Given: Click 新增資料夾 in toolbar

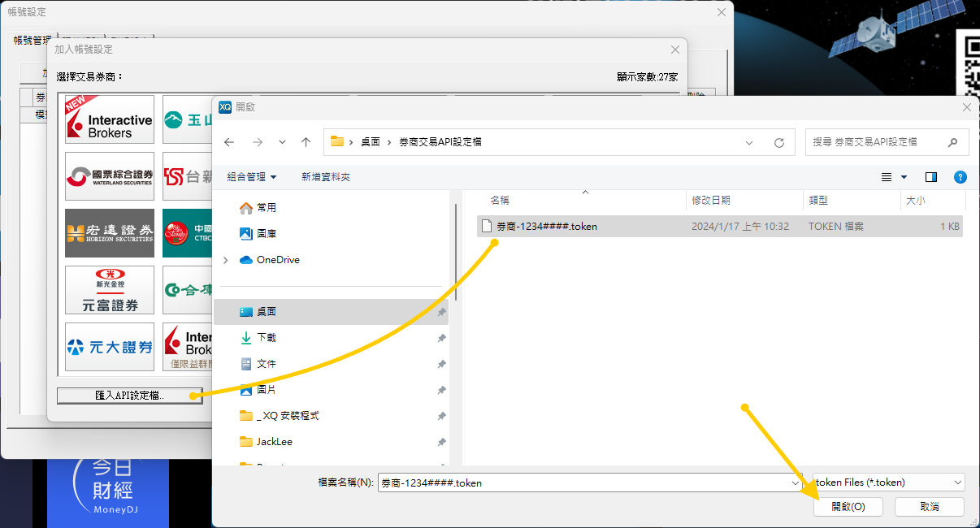Looking at the screenshot, I should pyautogui.click(x=326, y=177).
